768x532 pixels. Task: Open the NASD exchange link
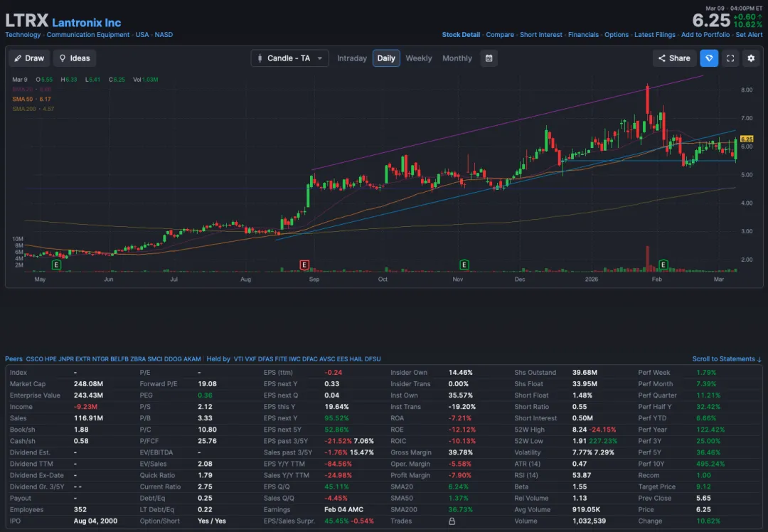coord(164,35)
